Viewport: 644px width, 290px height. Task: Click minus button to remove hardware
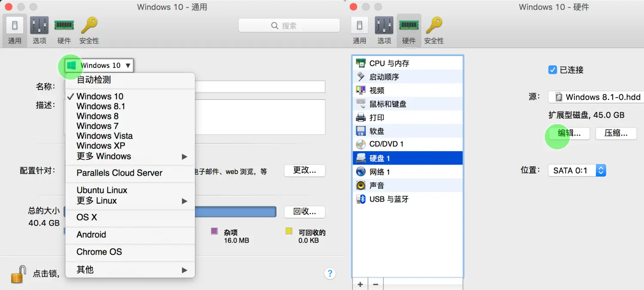click(375, 284)
